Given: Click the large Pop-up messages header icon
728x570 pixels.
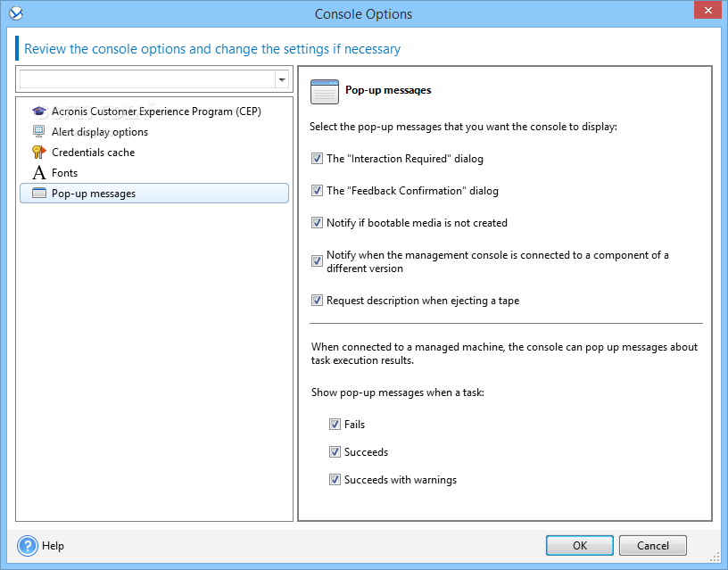Looking at the screenshot, I should click(324, 92).
